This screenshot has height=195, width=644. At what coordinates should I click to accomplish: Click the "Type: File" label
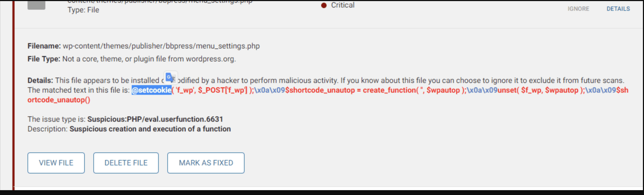point(83,10)
